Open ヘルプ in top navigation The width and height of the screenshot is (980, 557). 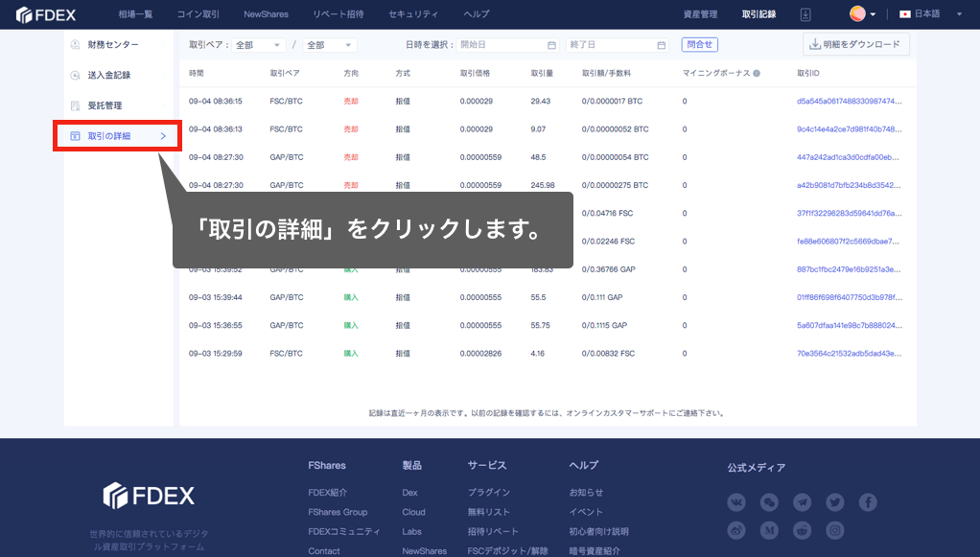tap(477, 13)
